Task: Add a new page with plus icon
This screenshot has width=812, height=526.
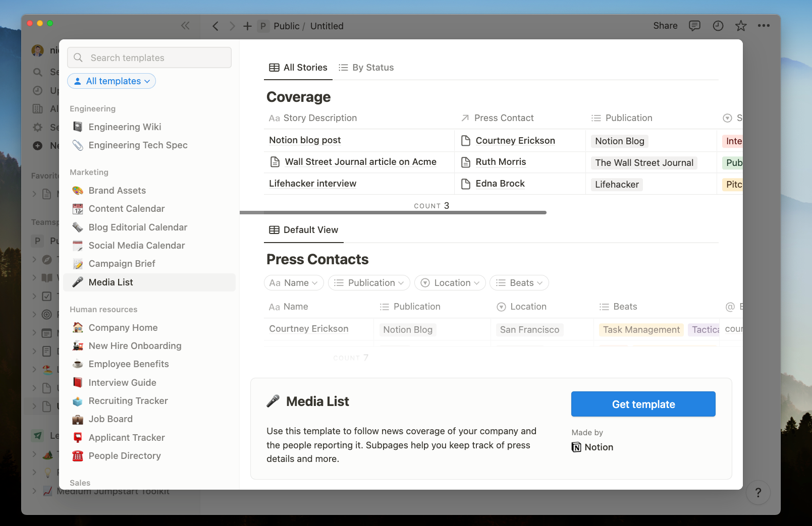Action: 247,26
